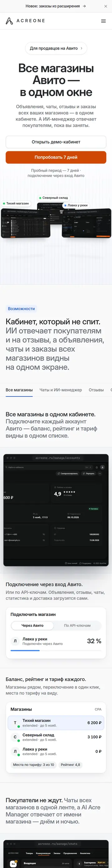Open 'Заказы' tab in chats mockup
This screenshot has width=112, height=868.
coord(57,853)
